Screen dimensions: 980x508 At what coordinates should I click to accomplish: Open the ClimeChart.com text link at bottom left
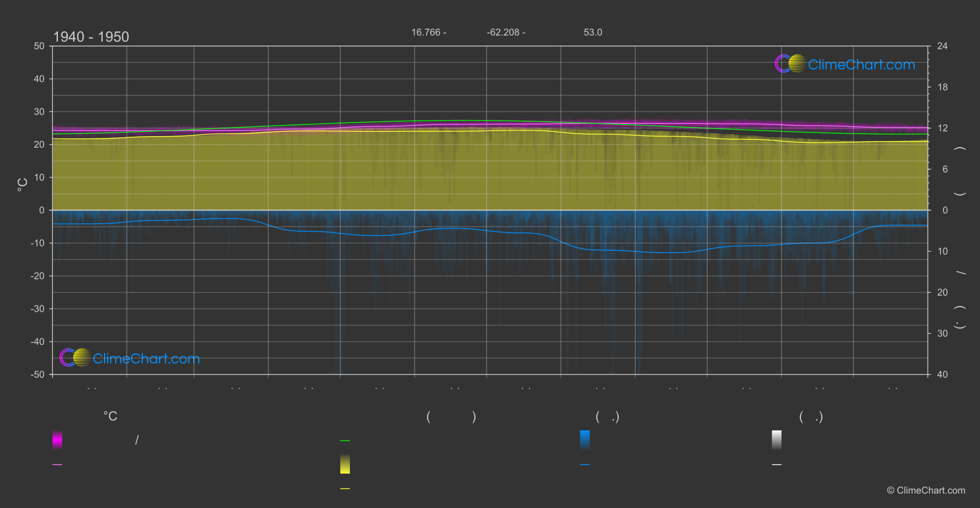pos(146,359)
